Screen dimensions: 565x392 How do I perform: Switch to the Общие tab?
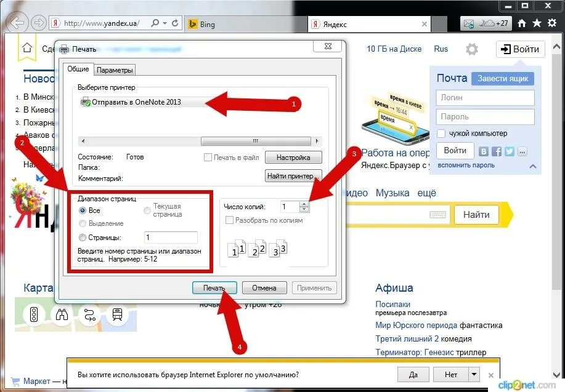click(78, 69)
